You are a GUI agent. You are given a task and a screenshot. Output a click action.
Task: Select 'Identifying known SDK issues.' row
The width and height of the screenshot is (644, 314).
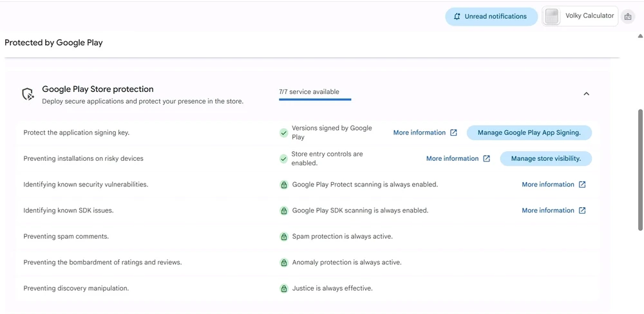tap(68, 210)
